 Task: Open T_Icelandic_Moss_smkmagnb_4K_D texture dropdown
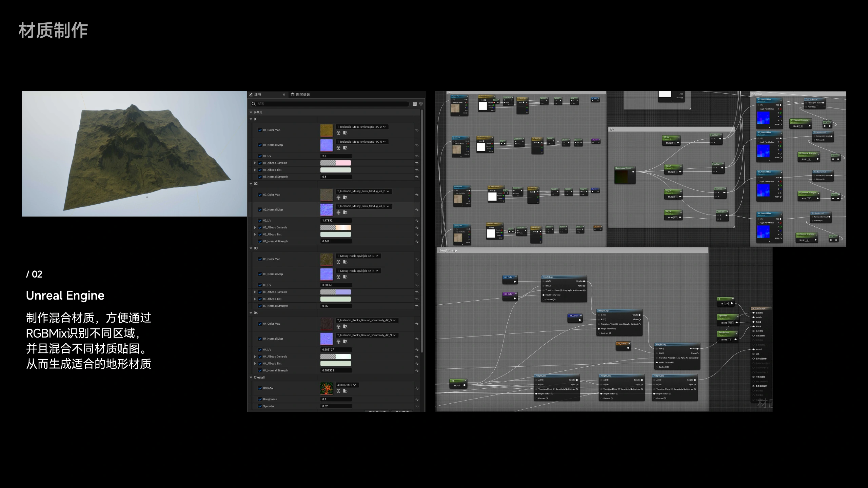362,127
